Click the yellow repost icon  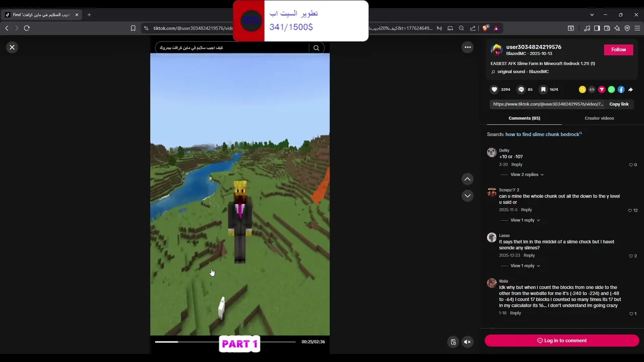tap(582, 89)
